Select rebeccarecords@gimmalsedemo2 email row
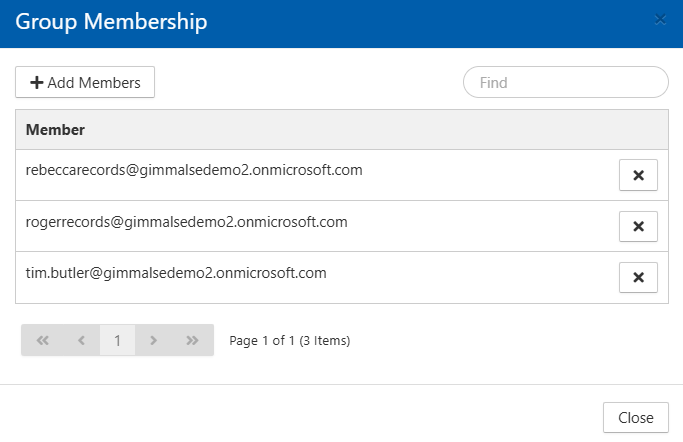Screen dimensions: 683x442 tap(194, 170)
